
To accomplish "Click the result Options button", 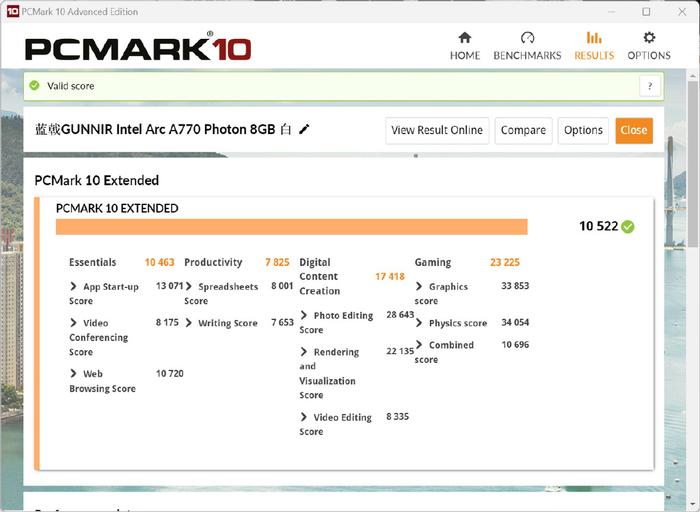I will (x=583, y=130).
